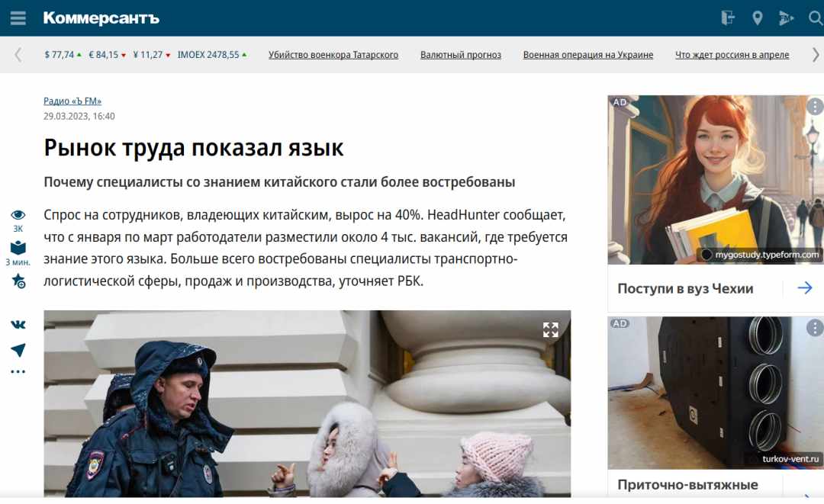The height and width of the screenshot is (504, 824).
Task: Open the hamburger menu
Action: click(18, 18)
